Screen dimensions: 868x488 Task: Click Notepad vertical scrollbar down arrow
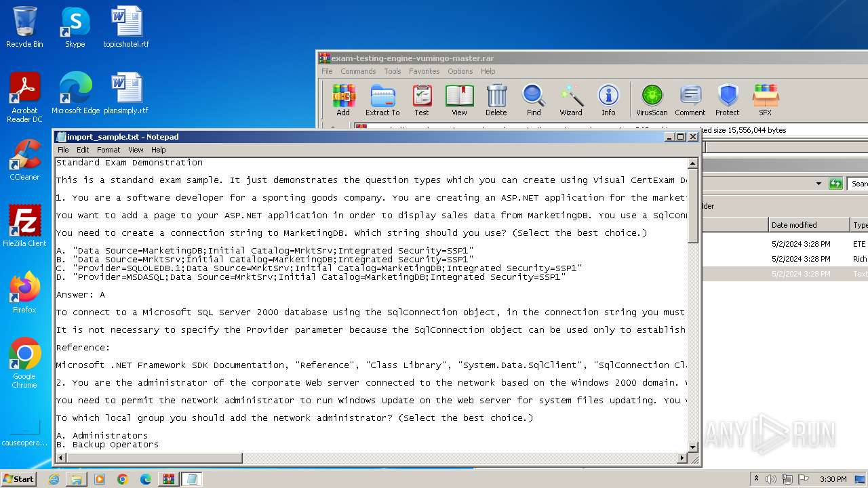click(x=693, y=447)
